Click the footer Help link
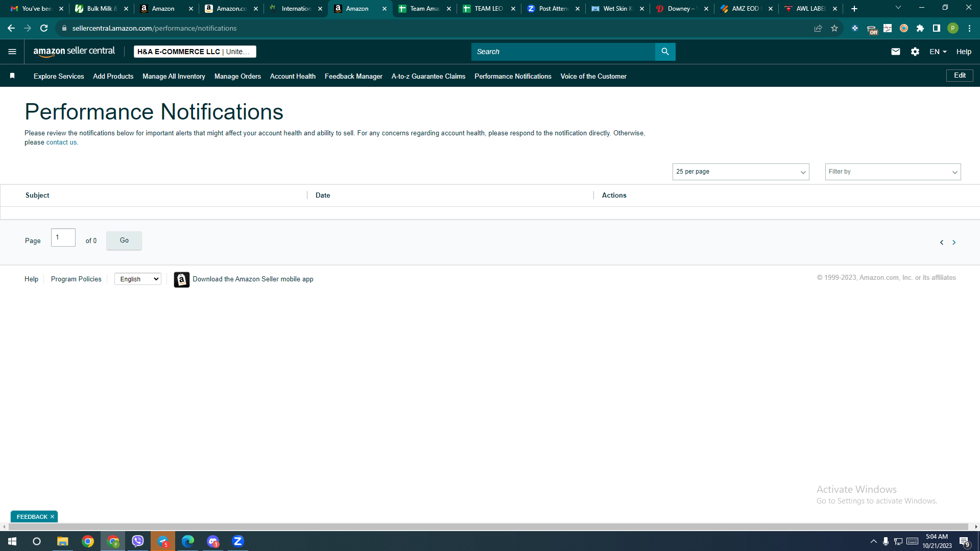This screenshot has width=980, height=551. tap(31, 279)
